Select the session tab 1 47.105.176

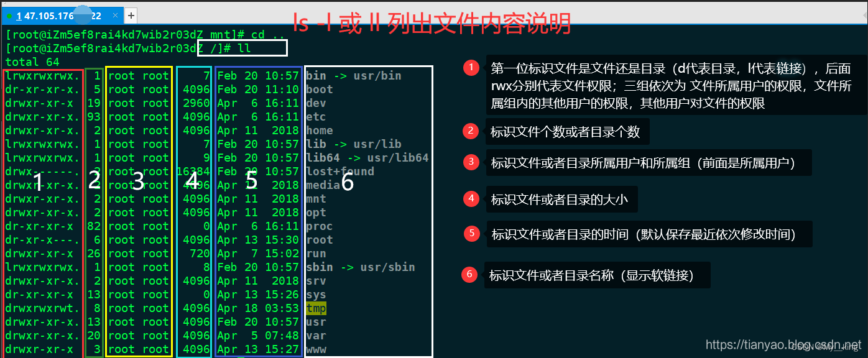click(62, 16)
